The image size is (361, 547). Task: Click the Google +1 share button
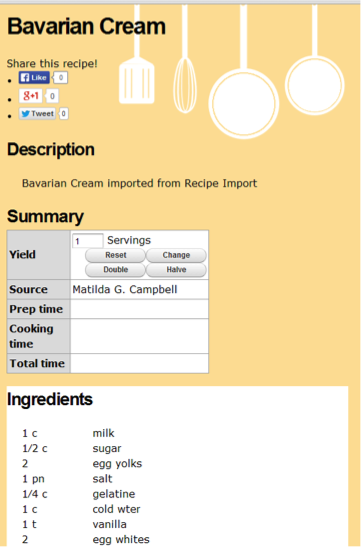(30, 96)
